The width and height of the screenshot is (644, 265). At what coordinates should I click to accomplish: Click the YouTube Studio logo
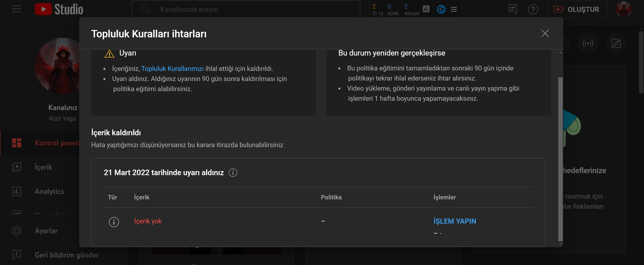point(59,9)
